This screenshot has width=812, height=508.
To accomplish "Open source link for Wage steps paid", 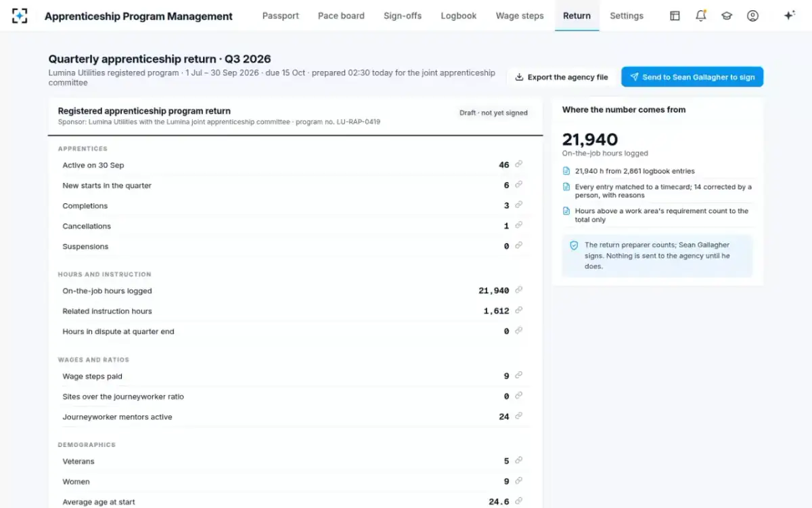I will [519, 376].
